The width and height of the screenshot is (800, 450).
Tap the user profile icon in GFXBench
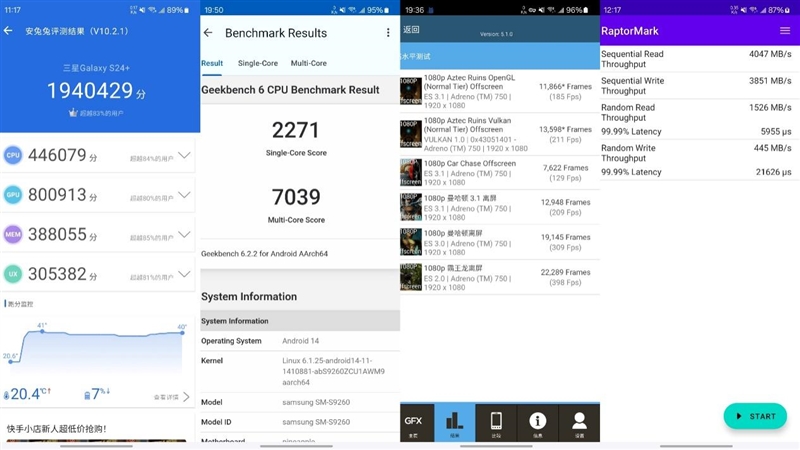click(579, 423)
